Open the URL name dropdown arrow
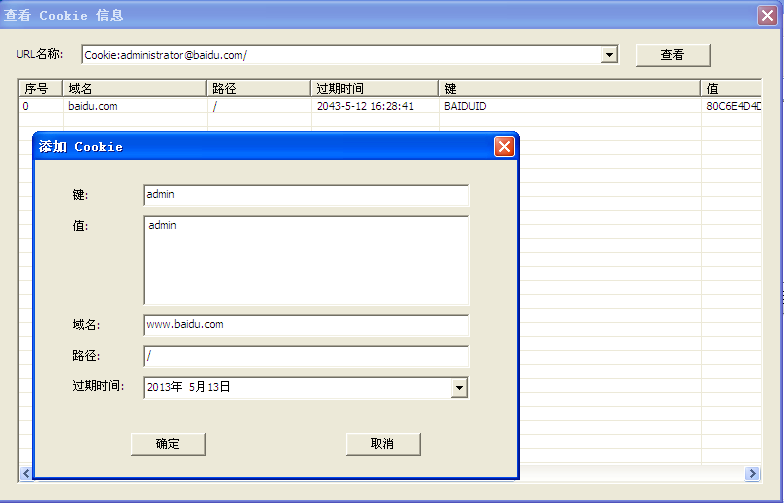784x503 pixels. [x=609, y=54]
